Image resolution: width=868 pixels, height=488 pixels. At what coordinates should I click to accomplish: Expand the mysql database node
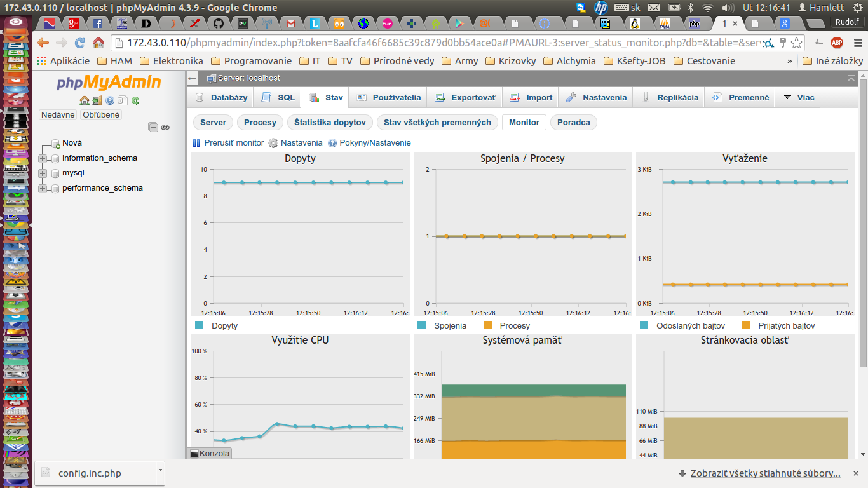(x=43, y=173)
